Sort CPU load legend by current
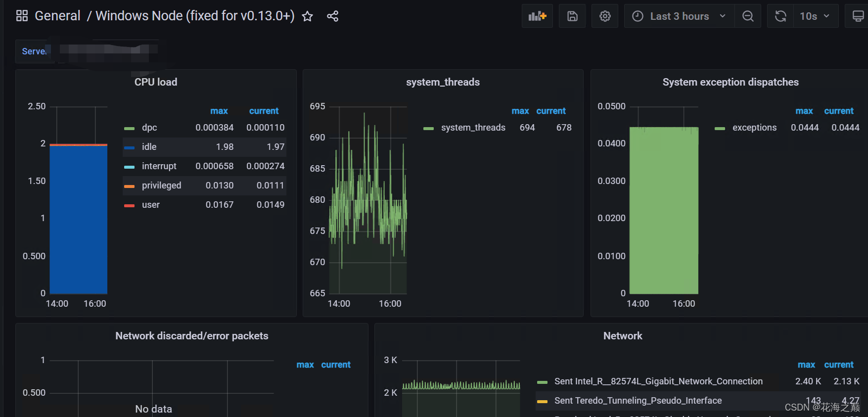 click(x=264, y=111)
